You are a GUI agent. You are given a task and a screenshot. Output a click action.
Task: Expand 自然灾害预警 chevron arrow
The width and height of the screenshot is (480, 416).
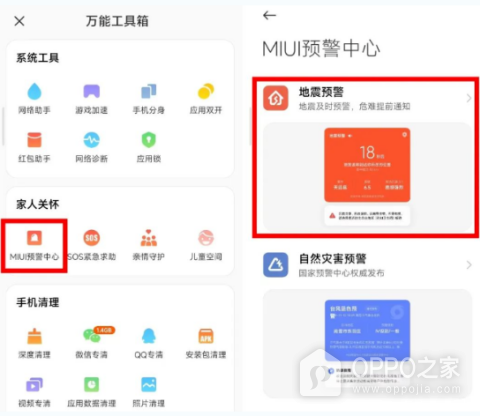469,265
